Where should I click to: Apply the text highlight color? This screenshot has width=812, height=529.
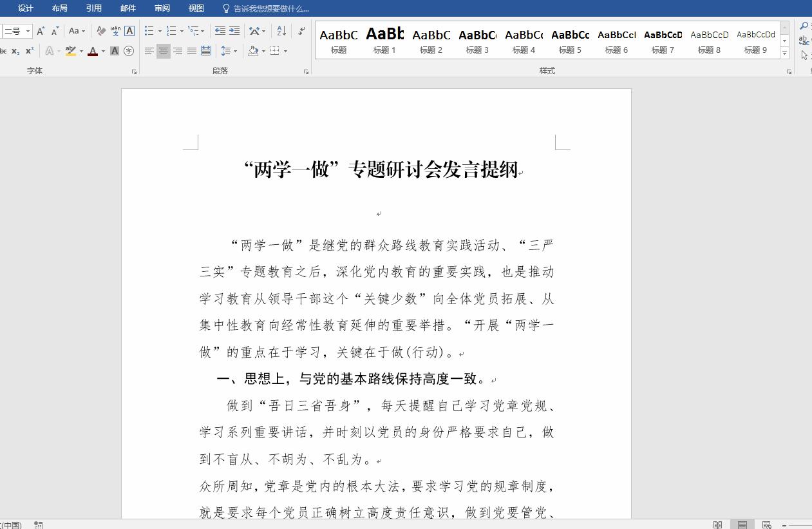pyautogui.click(x=71, y=51)
